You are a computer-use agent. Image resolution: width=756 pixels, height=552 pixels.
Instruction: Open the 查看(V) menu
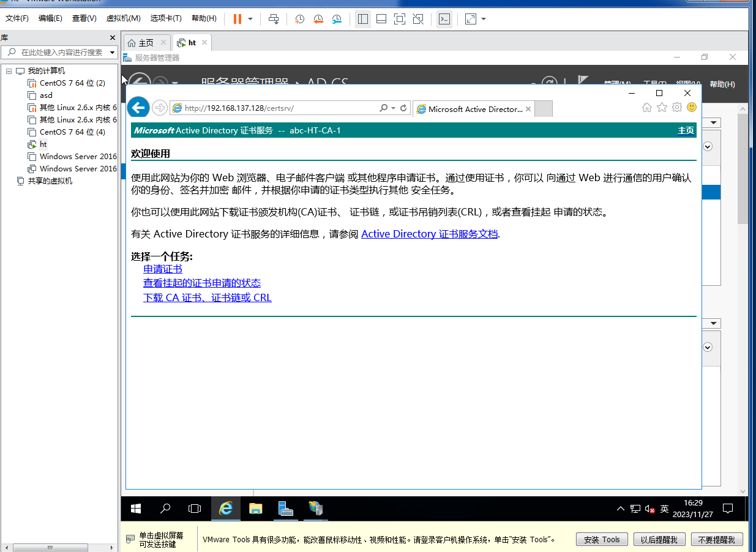point(84,18)
